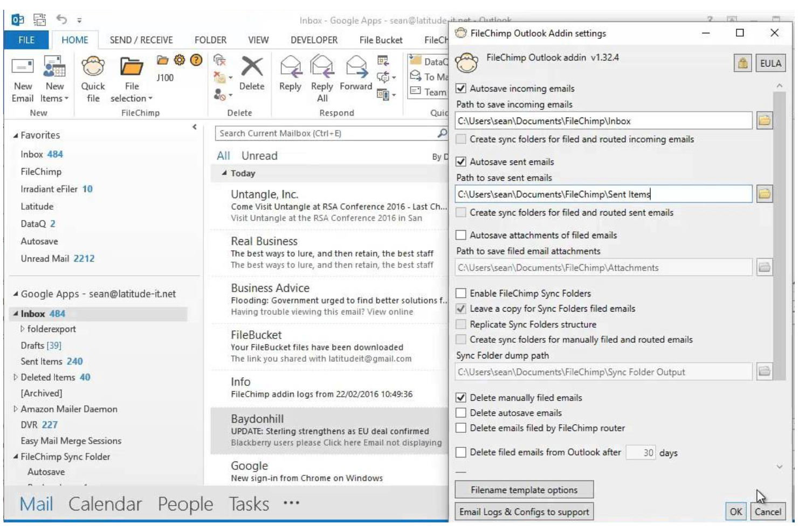Click the FileChimp monkey logo in settings dialog
The height and width of the screenshot is (532, 798).
[467, 63]
